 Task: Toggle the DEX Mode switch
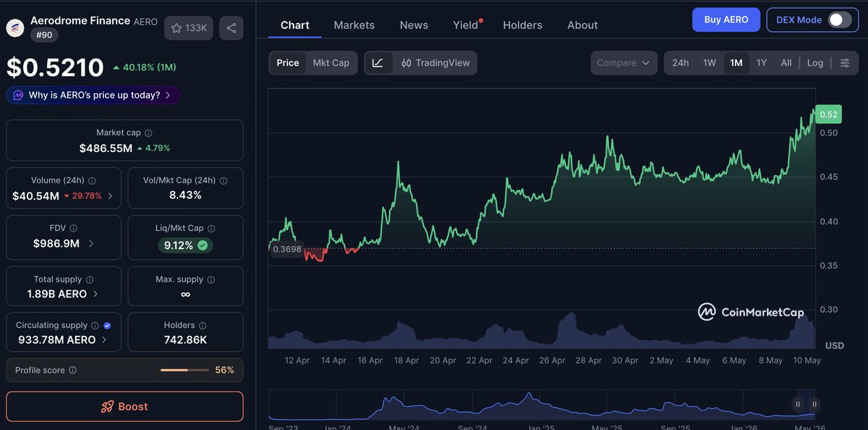coord(840,20)
